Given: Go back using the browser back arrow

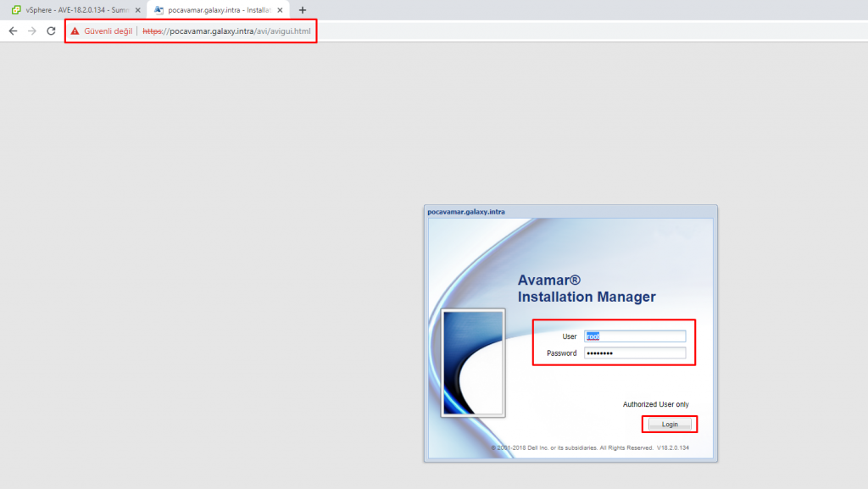Looking at the screenshot, I should pyautogui.click(x=14, y=31).
